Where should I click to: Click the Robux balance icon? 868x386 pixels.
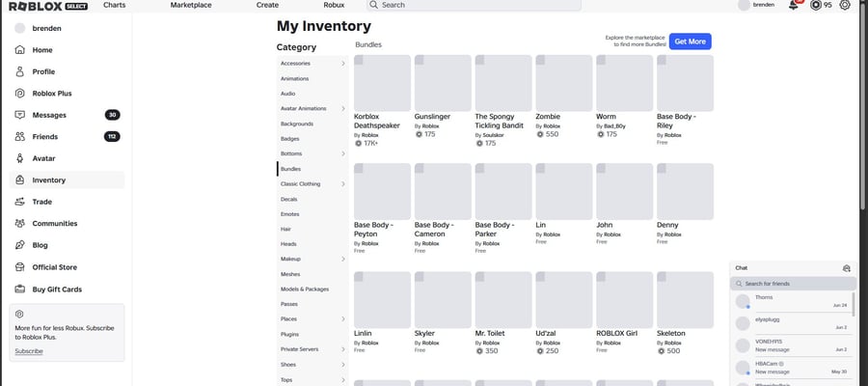(815, 5)
